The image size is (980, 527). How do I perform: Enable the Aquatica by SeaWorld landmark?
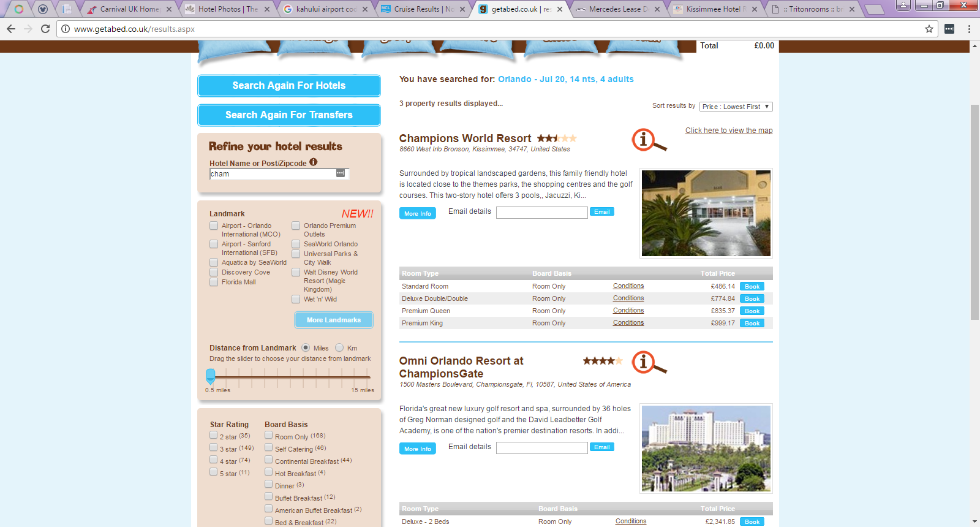coord(214,263)
